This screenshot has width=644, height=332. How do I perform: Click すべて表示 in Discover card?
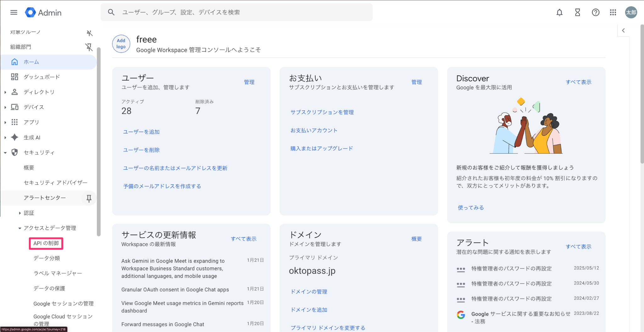pos(579,82)
